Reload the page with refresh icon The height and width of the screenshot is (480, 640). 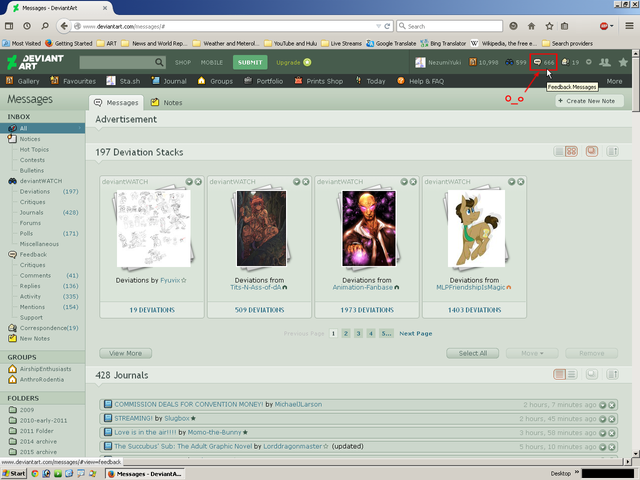pyautogui.click(x=387, y=26)
